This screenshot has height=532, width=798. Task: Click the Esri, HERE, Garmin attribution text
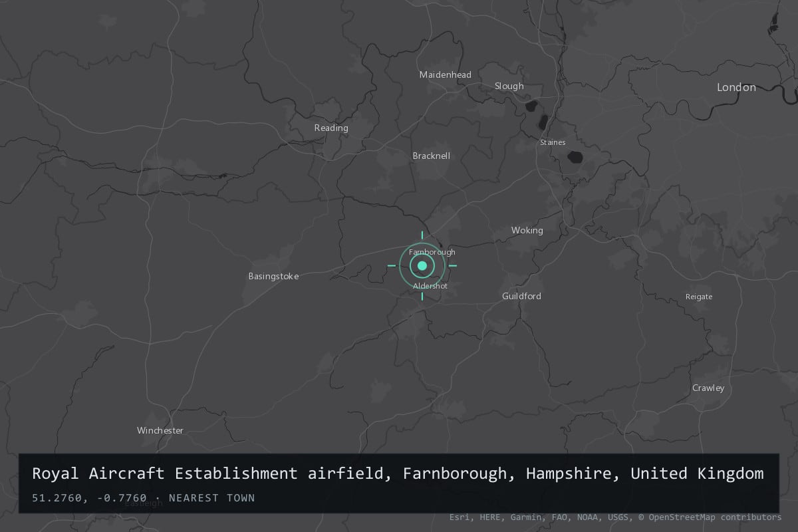616,517
